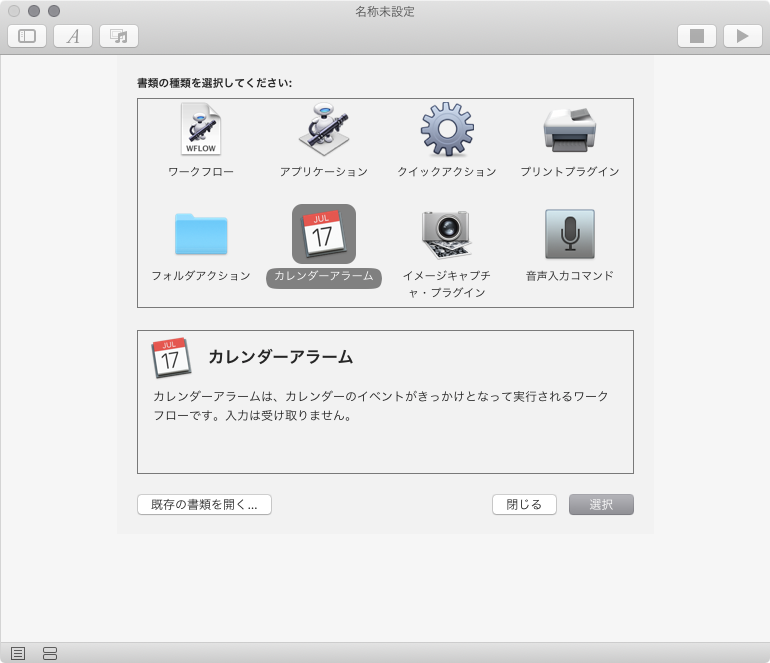This screenshot has width=770, height=663.
Task: Click 既存の書類を開く... button
Action: (204, 504)
